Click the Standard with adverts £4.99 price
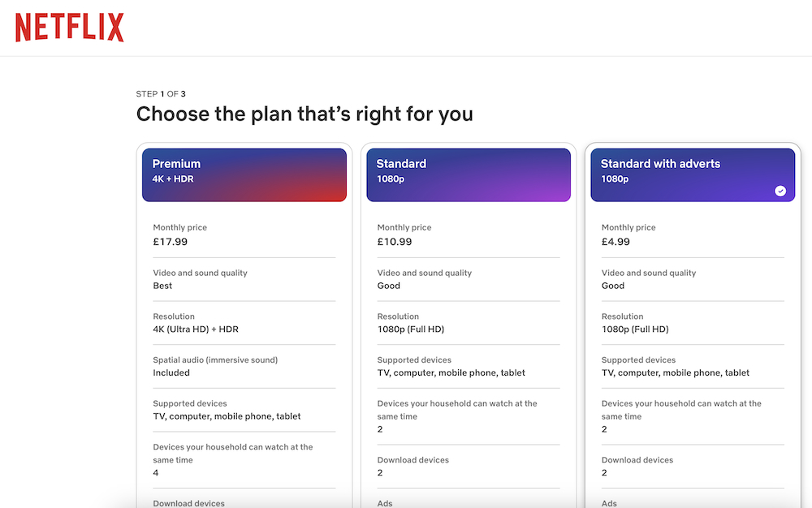This screenshot has width=812, height=508. (x=615, y=241)
